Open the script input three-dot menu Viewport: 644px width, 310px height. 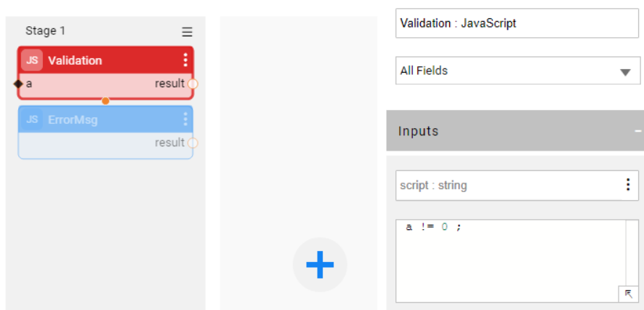(x=628, y=185)
